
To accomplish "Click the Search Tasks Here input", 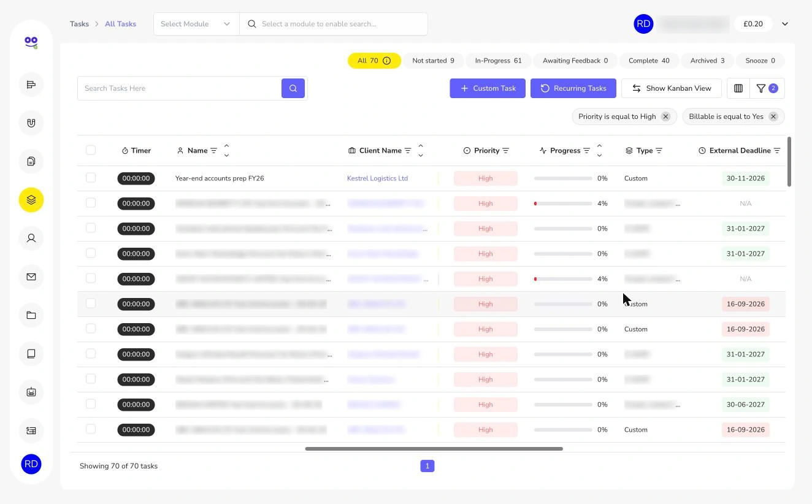I will (x=179, y=88).
